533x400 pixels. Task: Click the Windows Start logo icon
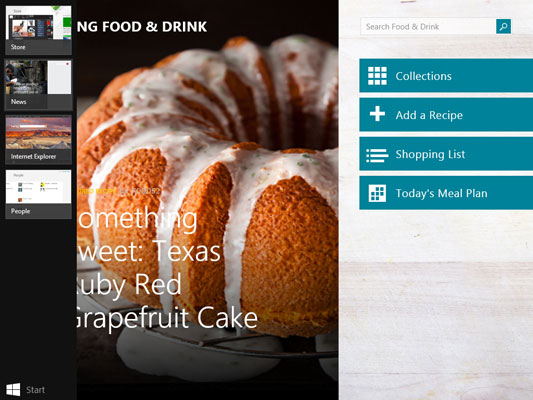13,389
